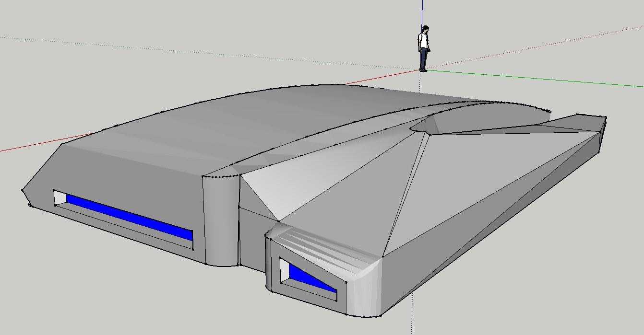Click dotted blue axis below the model
Viewport: 644px width, 335px height.
(412, 316)
